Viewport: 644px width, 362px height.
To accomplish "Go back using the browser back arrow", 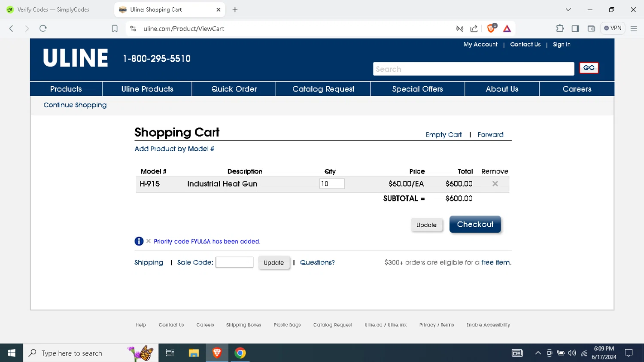I will [x=12, y=28].
